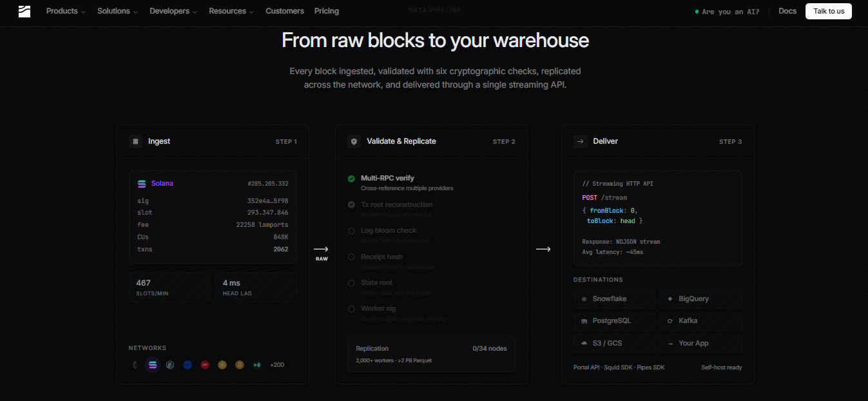Viewport: 868px width, 401px height.
Task: Choose the Bitcoin network icon
Action: pos(240,365)
